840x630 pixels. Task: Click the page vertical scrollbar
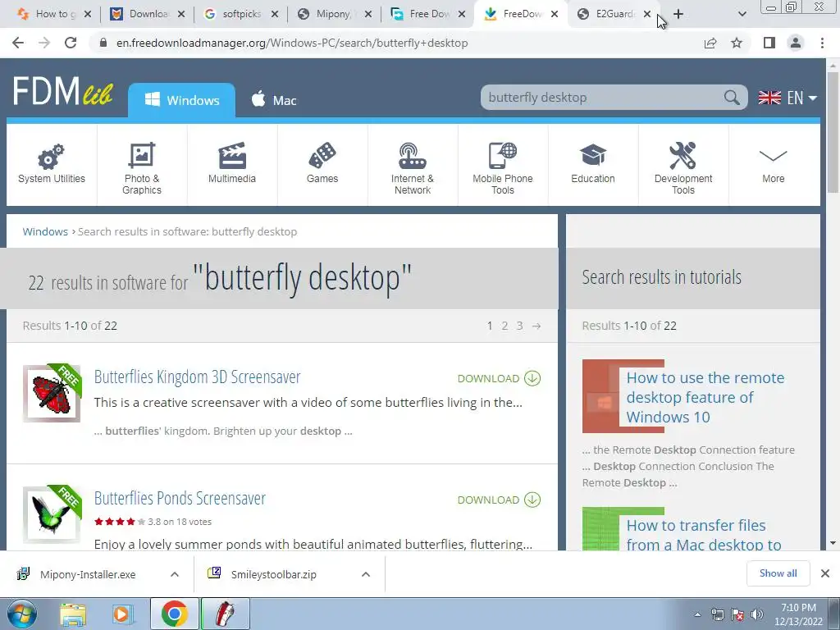click(833, 133)
